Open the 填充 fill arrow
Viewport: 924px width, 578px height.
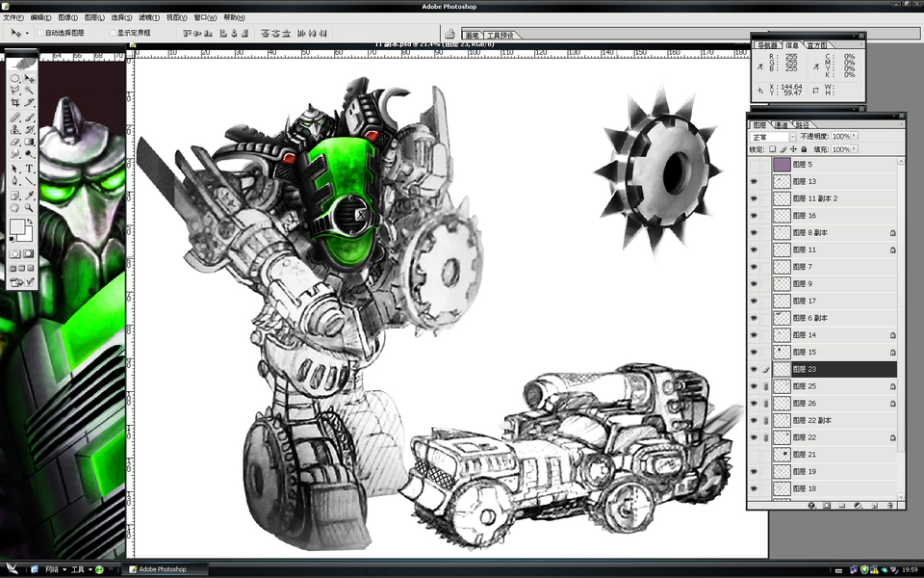coord(854,150)
